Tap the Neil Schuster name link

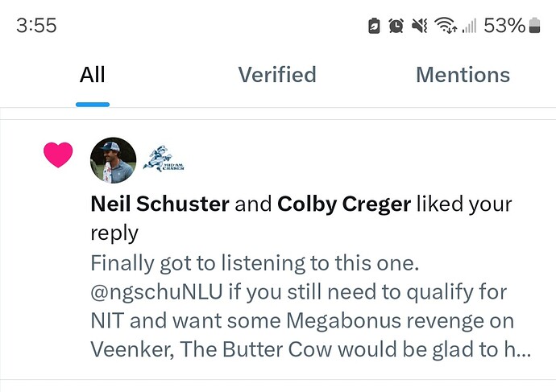pos(160,204)
